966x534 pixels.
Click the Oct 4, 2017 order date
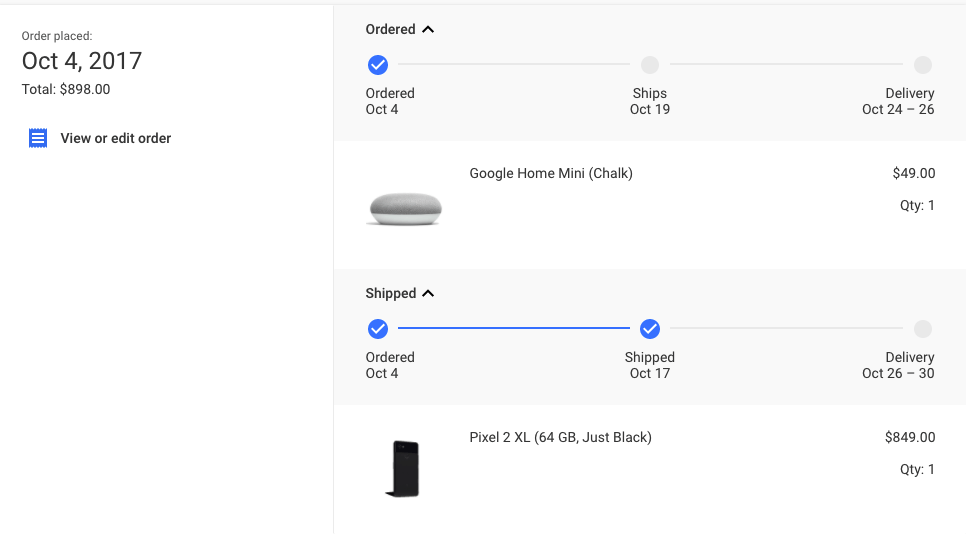[x=82, y=61]
